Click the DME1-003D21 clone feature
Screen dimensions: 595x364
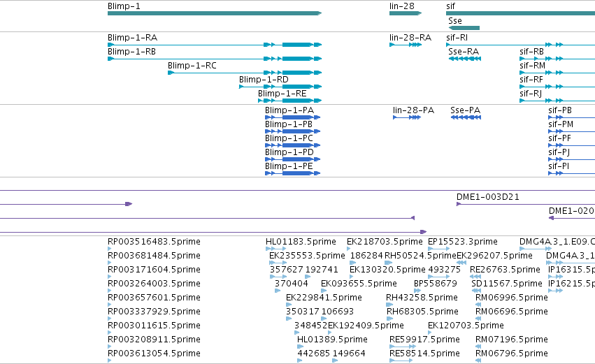click(x=526, y=204)
